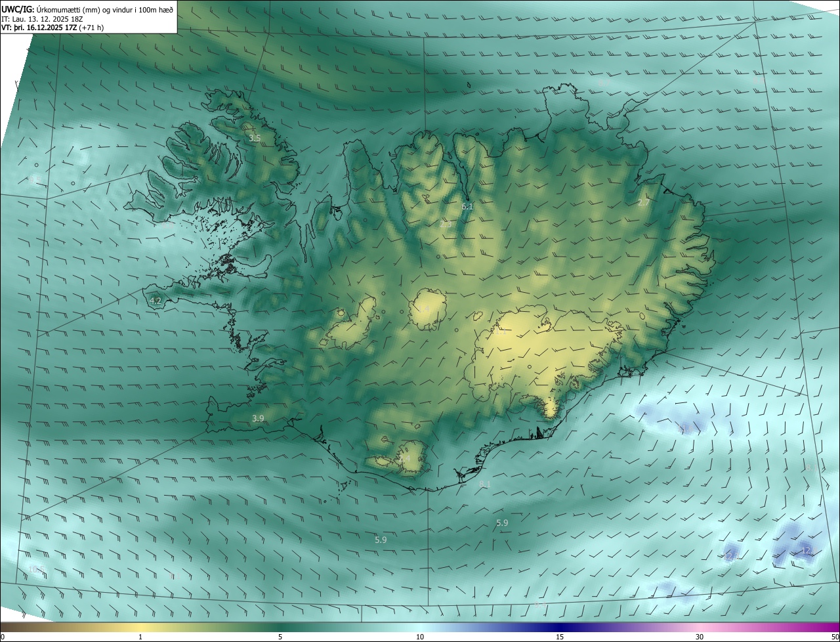
Task: Click the colour scale tick labelled 30
Action: click(x=700, y=637)
